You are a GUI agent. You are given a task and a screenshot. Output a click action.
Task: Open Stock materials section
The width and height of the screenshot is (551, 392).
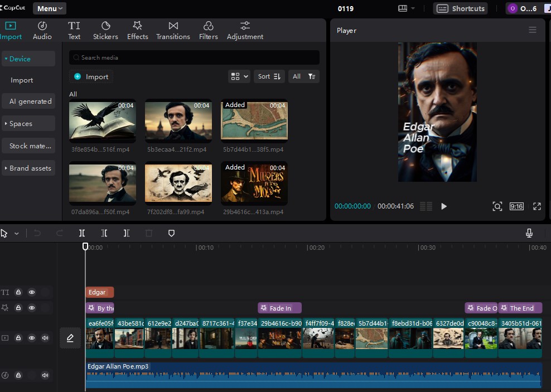tap(28, 146)
